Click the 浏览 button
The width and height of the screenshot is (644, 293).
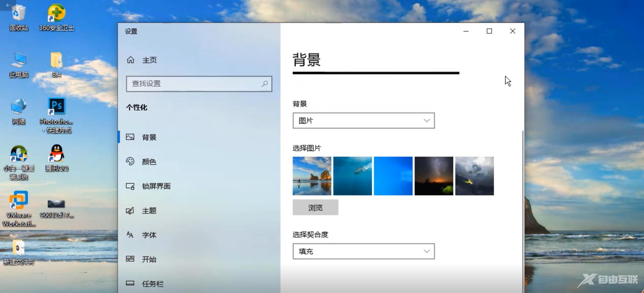click(315, 207)
